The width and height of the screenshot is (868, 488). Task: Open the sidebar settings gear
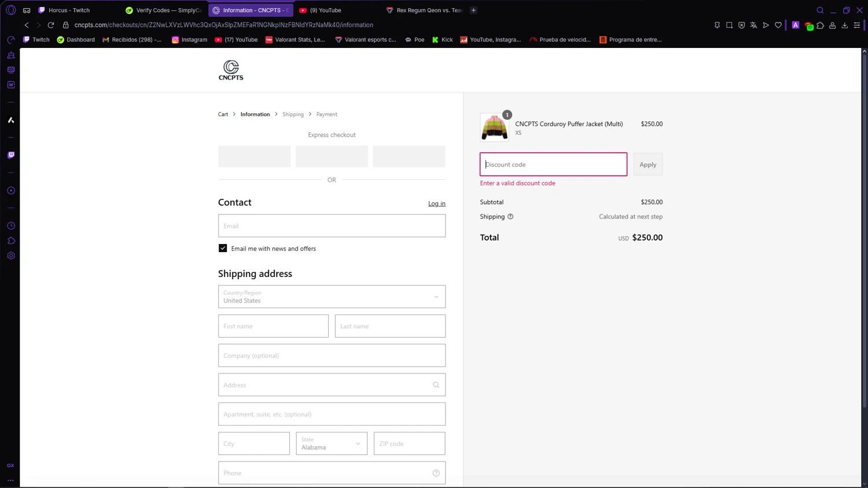pyautogui.click(x=11, y=256)
